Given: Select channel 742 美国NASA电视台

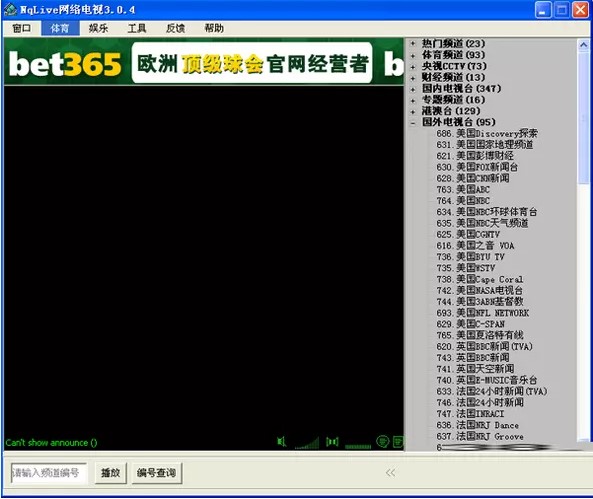Looking at the screenshot, I should tap(480, 291).
